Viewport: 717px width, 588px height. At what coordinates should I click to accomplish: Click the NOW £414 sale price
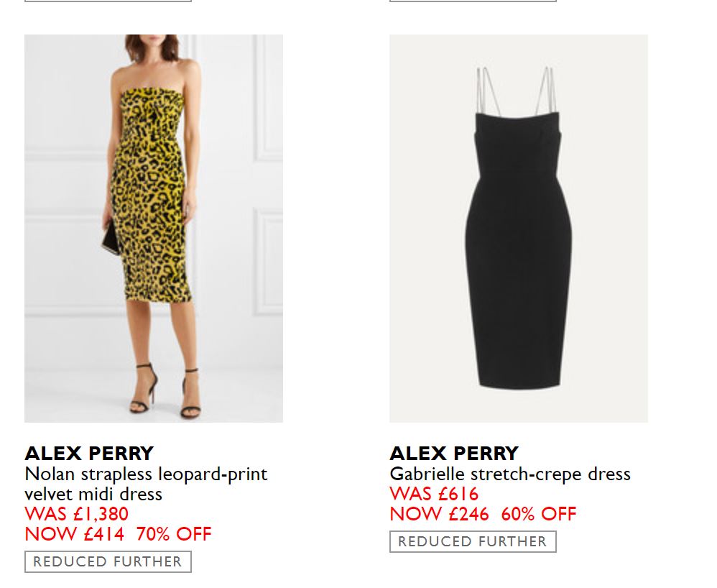[75, 534]
